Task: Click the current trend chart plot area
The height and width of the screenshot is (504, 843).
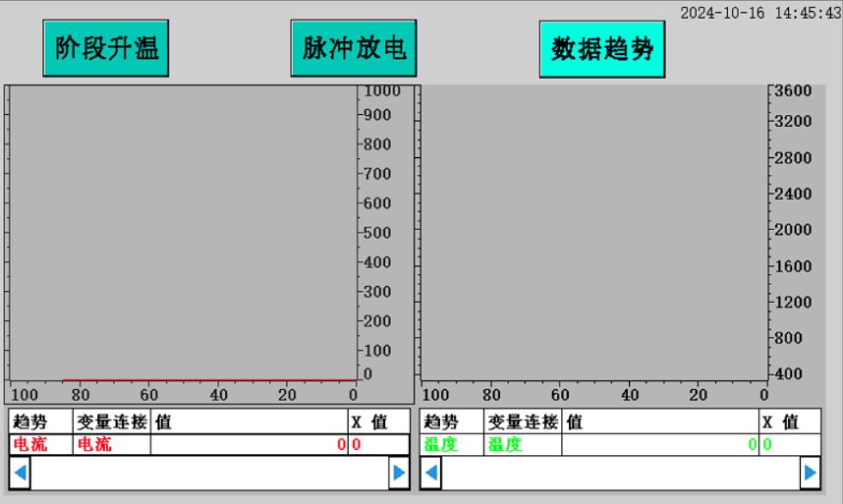Action: click(183, 234)
